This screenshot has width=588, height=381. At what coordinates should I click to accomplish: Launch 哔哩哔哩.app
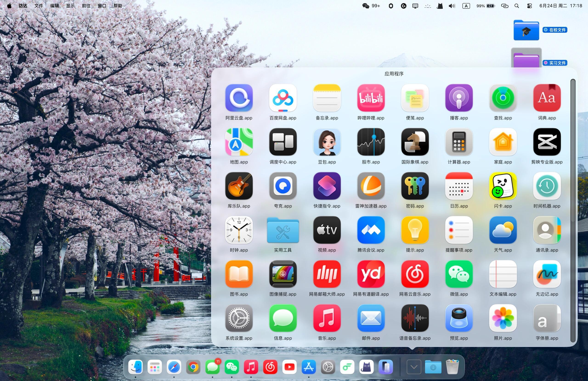[370, 98]
